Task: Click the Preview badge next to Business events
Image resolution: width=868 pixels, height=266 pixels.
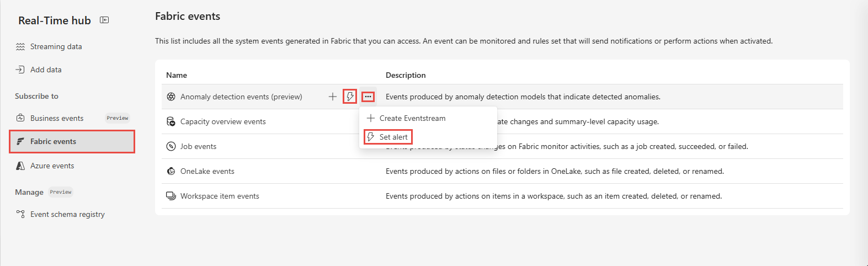Action: [x=118, y=118]
